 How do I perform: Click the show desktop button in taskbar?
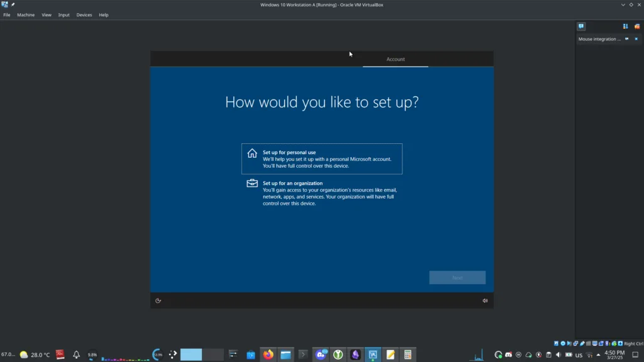point(635,354)
